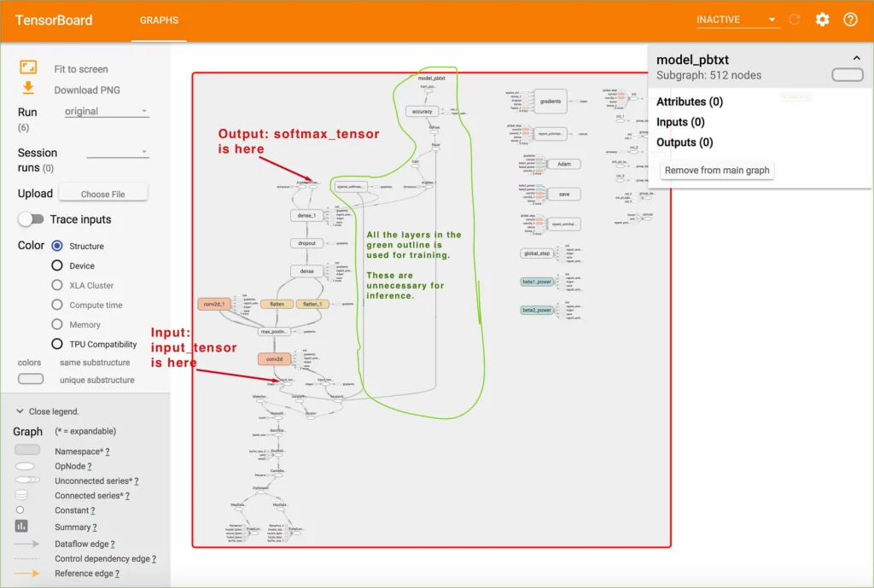Select the conv2d_1 node in graph
Viewport: 874px width, 588px height.
click(214, 304)
